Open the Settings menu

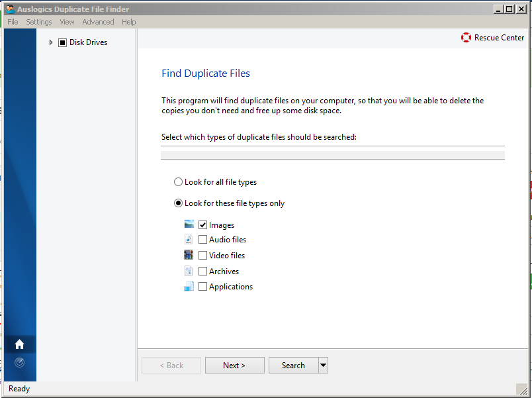[39, 22]
